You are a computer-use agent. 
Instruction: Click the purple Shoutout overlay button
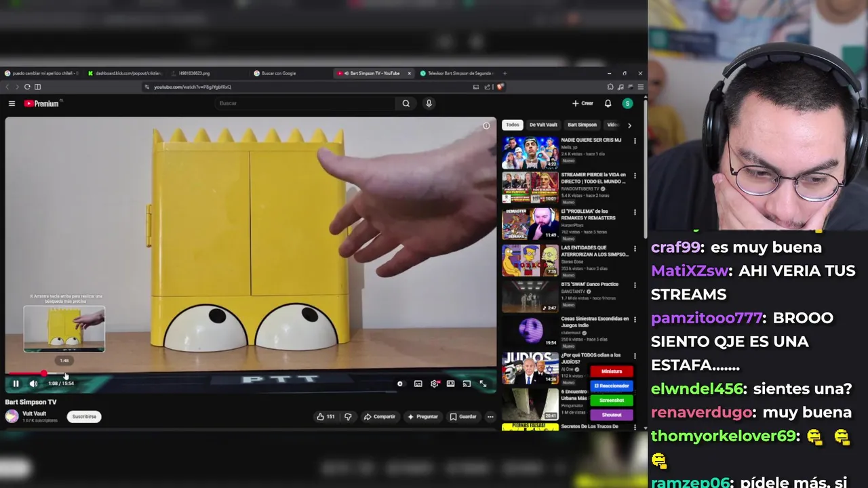click(x=612, y=415)
